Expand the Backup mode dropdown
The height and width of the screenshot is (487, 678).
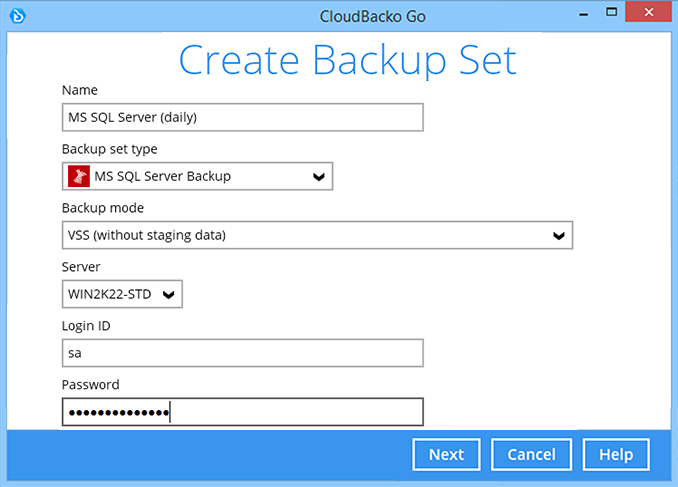coord(317,235)
